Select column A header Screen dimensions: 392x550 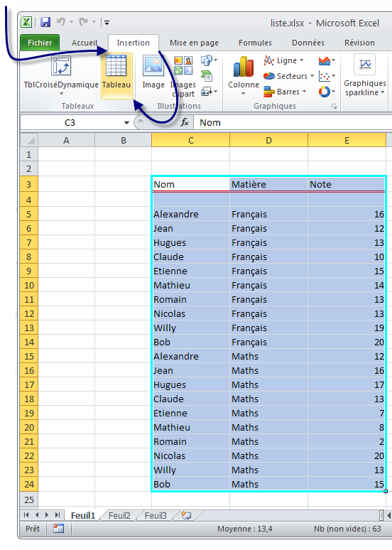(66, 140)
